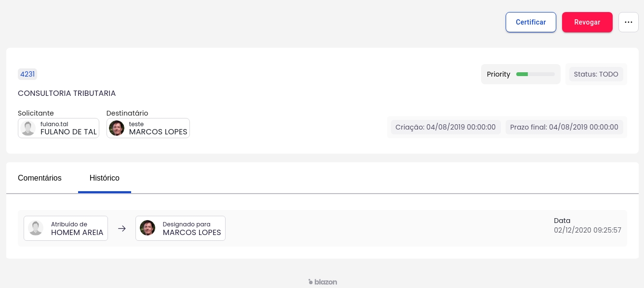Click Fulano de Tal's grey avatar icon

pyautogui.click(x=28, y=128)
